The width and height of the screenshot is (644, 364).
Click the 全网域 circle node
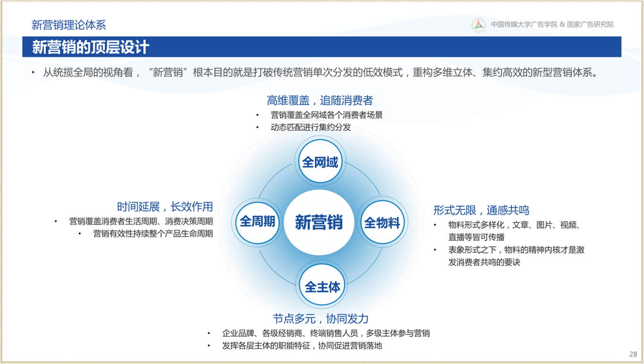pyautogui.click(x=320, y=162)
